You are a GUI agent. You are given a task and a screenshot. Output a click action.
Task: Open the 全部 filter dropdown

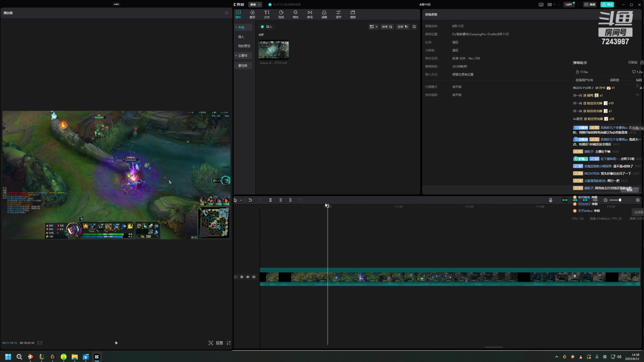coord(402,27)
